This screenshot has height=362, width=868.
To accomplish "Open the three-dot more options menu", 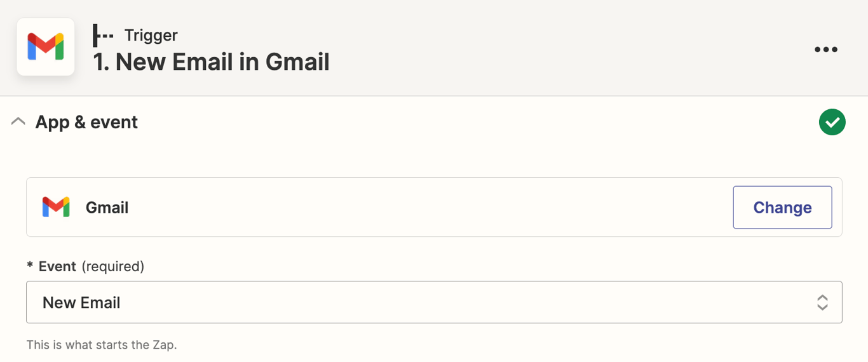I will pos(826,50).
